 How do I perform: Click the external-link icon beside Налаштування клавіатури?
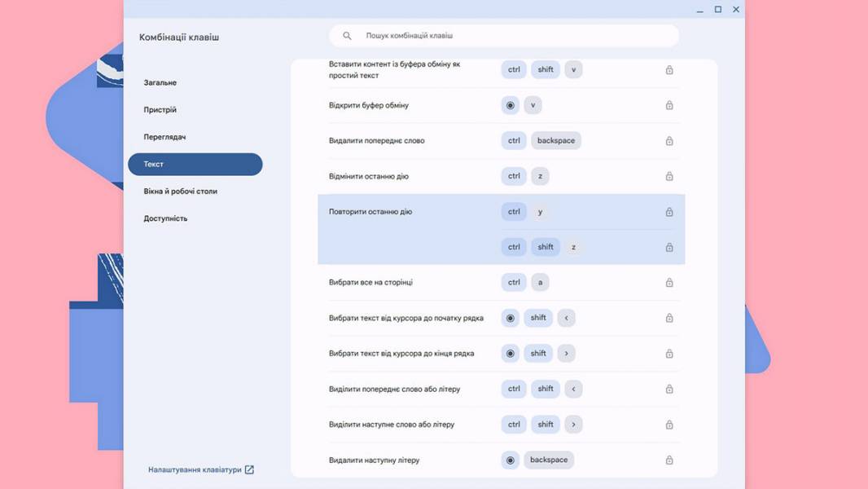point(249,469)
